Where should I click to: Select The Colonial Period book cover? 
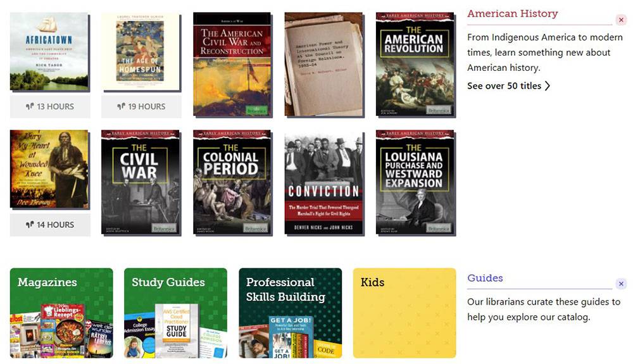[232, 182]
